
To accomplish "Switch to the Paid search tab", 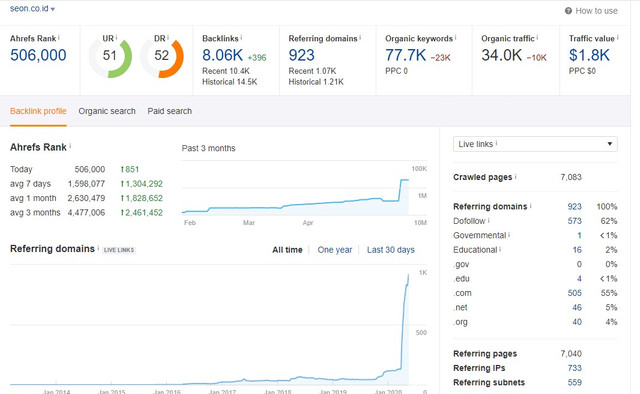I will pos(169,111).
